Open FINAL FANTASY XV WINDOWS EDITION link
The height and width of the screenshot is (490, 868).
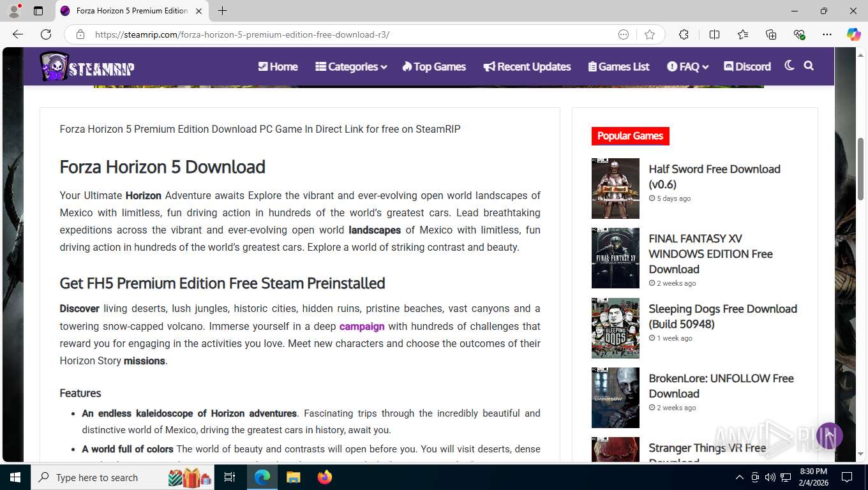(x=710, y=254)
